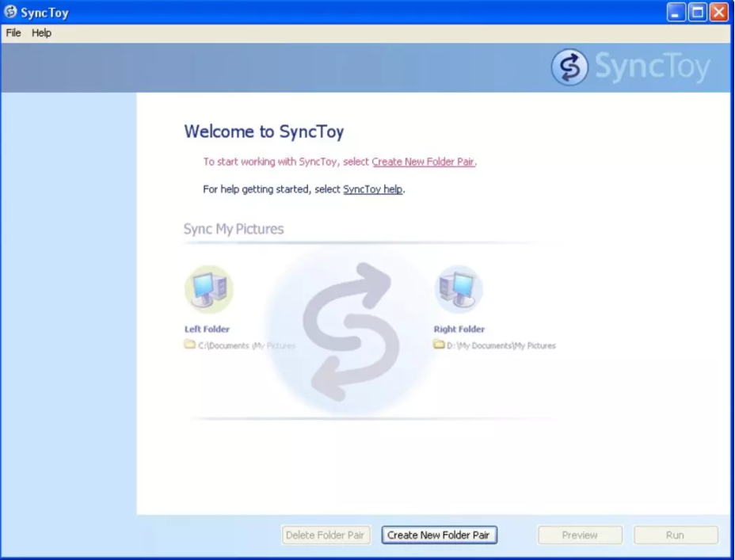735x560 pixels.
Task: Click the Preview button
Action: pyautogui.click(x=580, y=535)
